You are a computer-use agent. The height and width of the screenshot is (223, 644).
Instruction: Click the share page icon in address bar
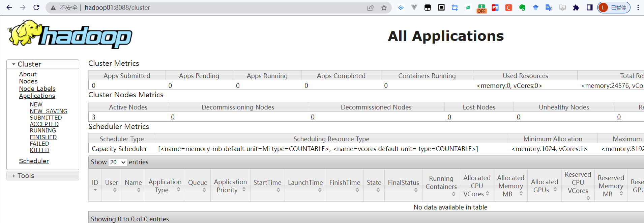[x=371, y=8]
